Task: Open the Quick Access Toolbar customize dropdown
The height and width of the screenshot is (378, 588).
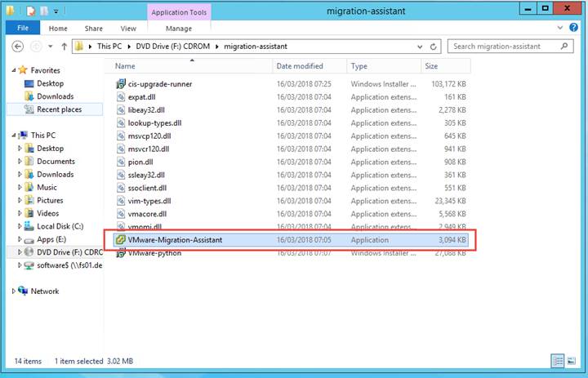Action: [56, 11]
